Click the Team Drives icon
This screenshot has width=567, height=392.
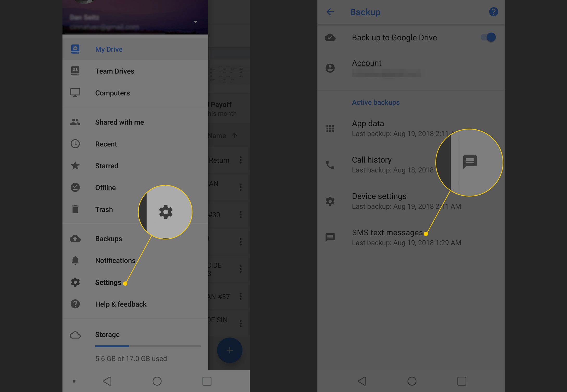point(75,71)
